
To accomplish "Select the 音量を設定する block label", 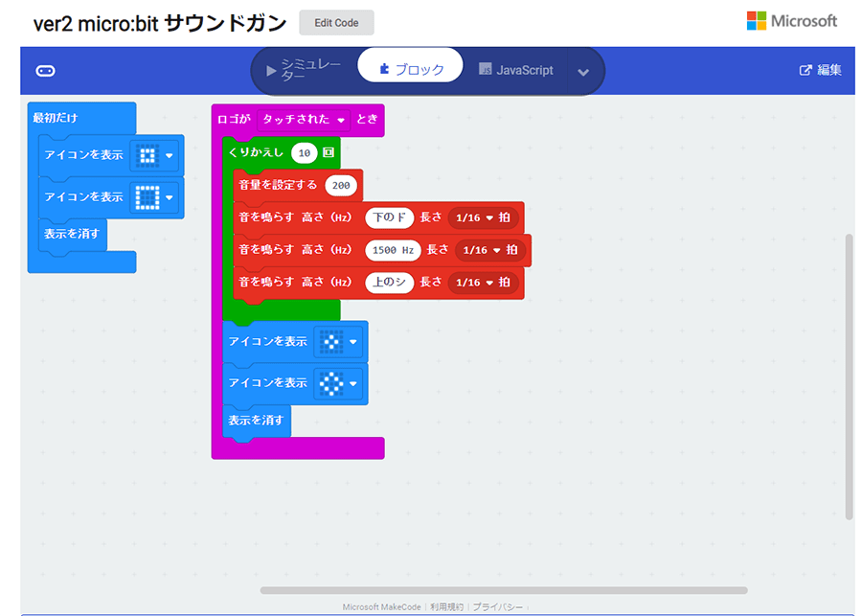I will 278,185.
